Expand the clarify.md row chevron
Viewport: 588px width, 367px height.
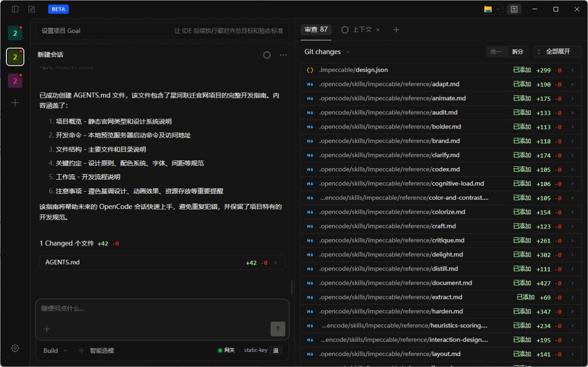[572, 156]
